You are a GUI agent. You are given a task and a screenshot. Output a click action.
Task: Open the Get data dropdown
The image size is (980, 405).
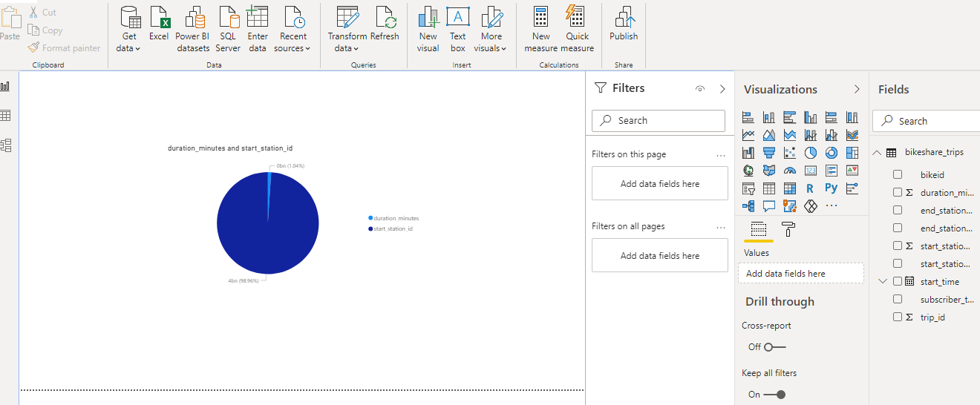pos(128,29)
